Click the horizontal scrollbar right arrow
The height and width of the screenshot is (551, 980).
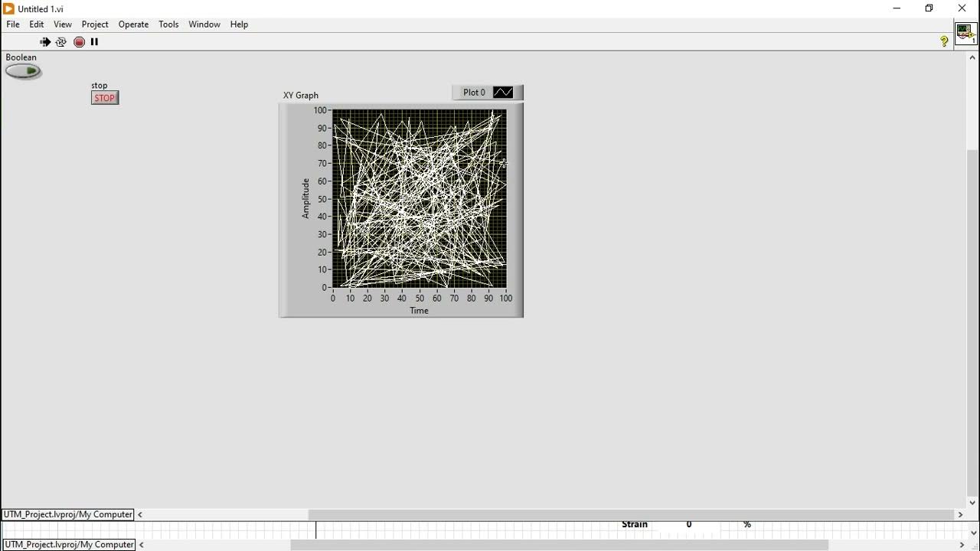pos(960,515)
